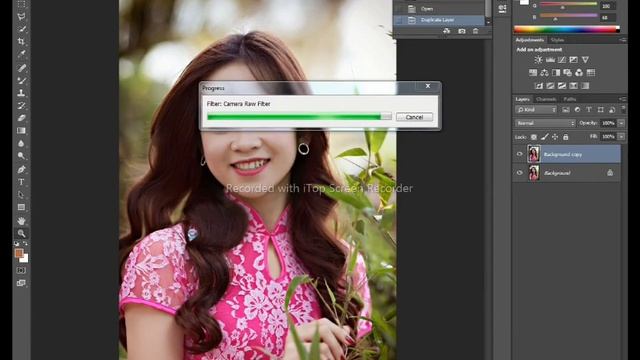Select the Blur tool
This screenshot has width=640, height=360.
click(21, 143)
